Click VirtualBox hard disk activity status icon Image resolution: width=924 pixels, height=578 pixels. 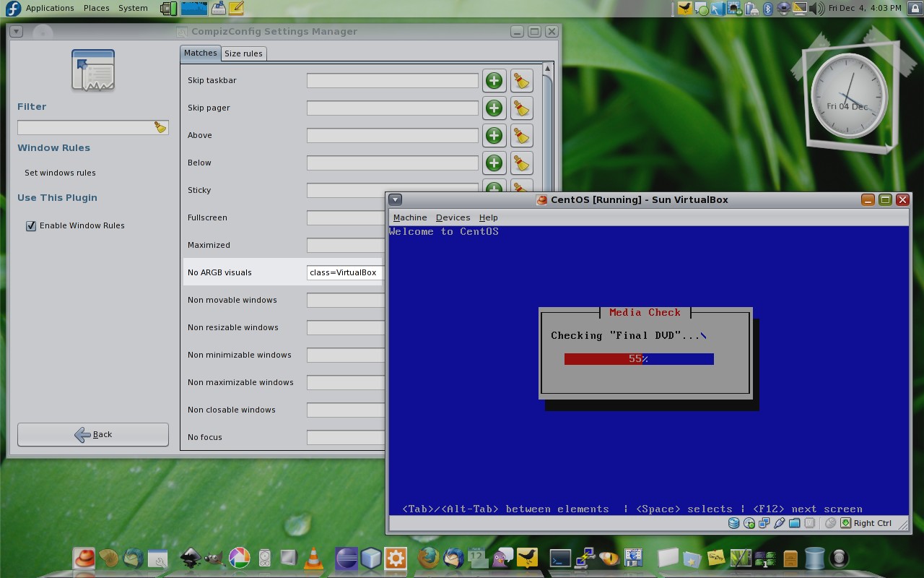pyautogui.click(x=733, y=523)
